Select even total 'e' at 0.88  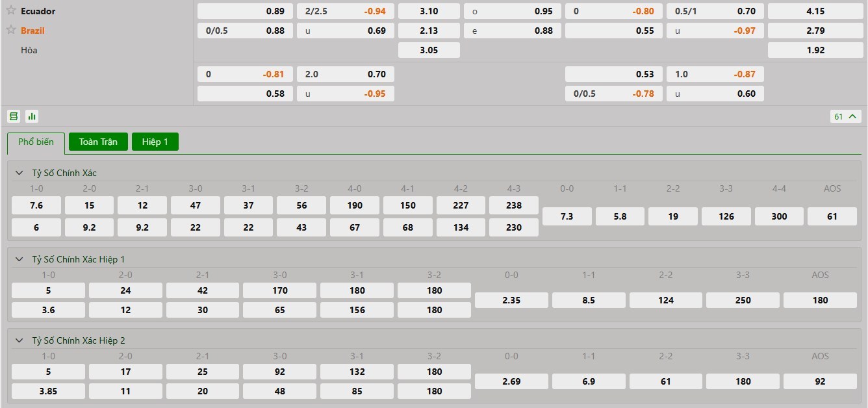click(513, 31)
